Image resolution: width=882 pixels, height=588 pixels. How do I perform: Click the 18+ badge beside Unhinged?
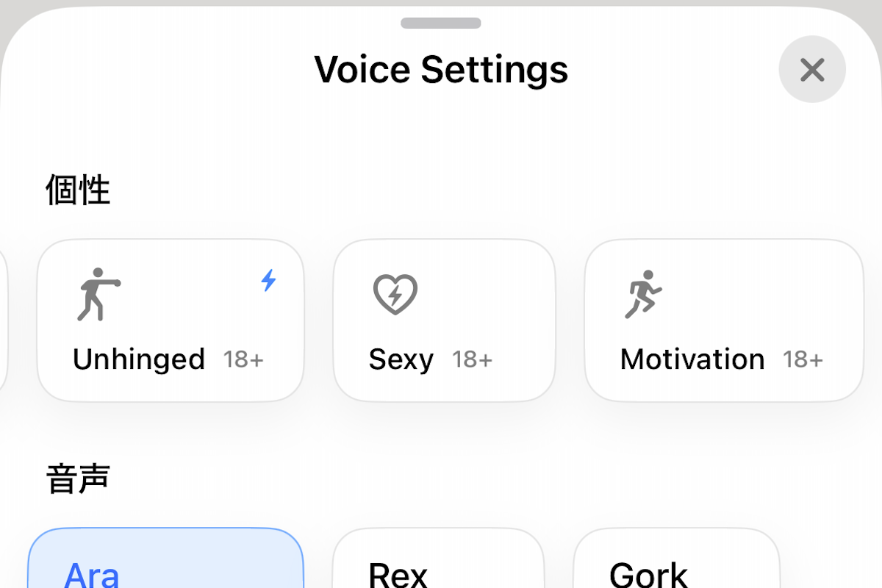pyautogui.click(x=243, y=359)
